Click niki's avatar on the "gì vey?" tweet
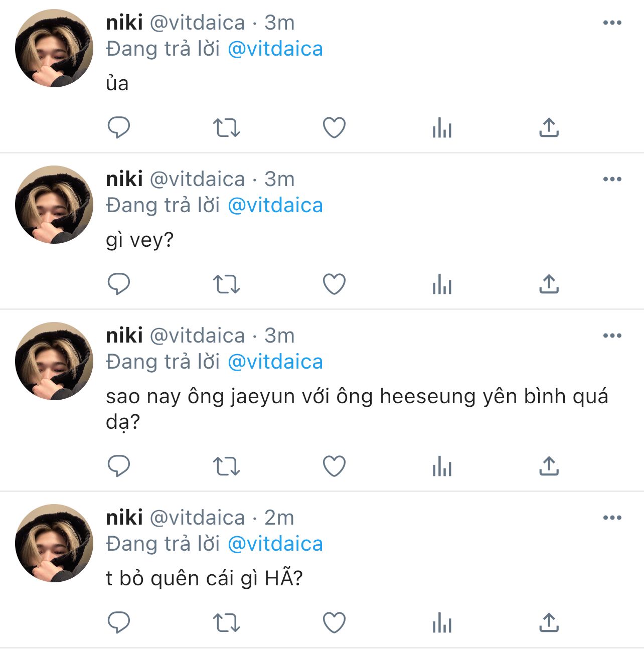 (54, 205)
